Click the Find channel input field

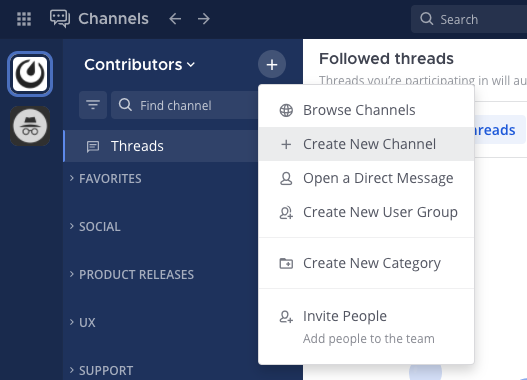pyautogui.click(x=185, y=105)
